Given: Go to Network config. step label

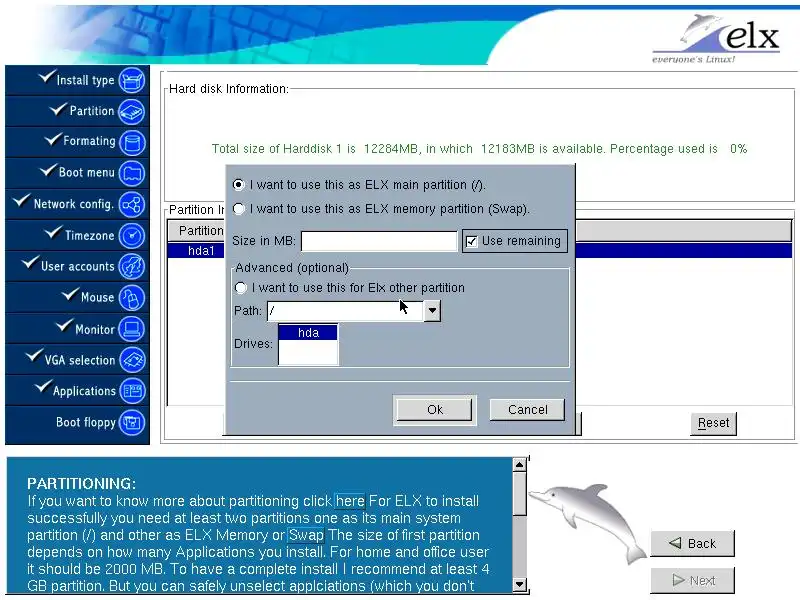Looking at the screenshot, I should pyautogui.click(x=73, y=204).
